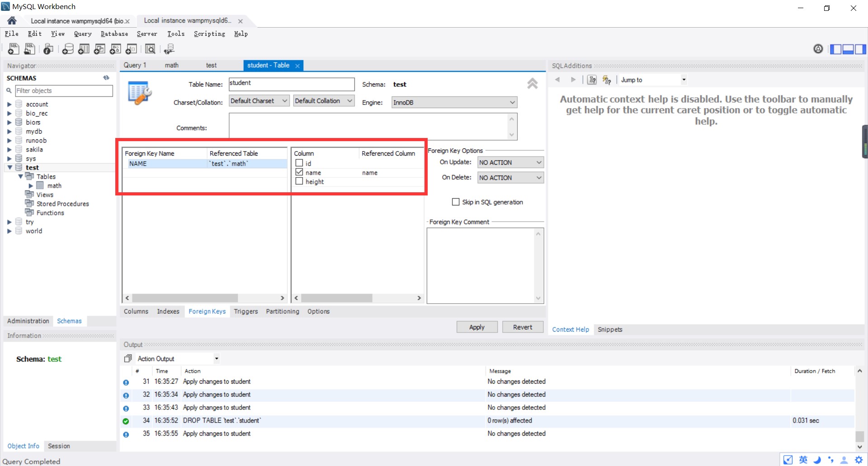Close the student - Table tab

pyautogui.click(x=297, y=66)
